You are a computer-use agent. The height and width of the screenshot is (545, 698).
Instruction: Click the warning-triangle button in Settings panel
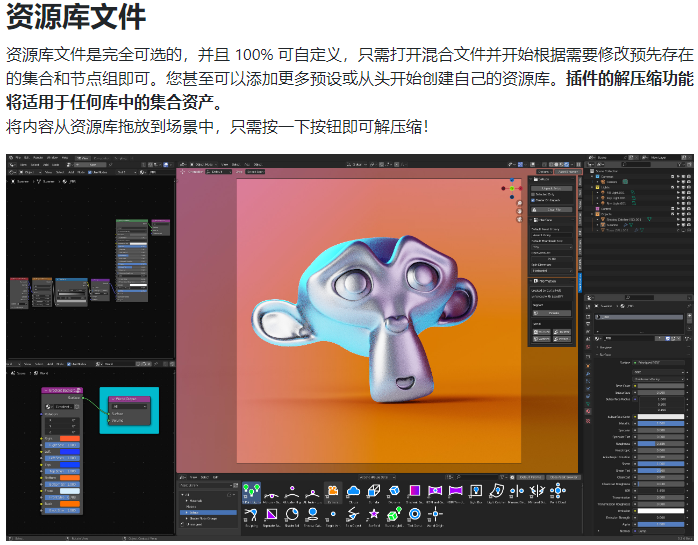coord(552,209)
